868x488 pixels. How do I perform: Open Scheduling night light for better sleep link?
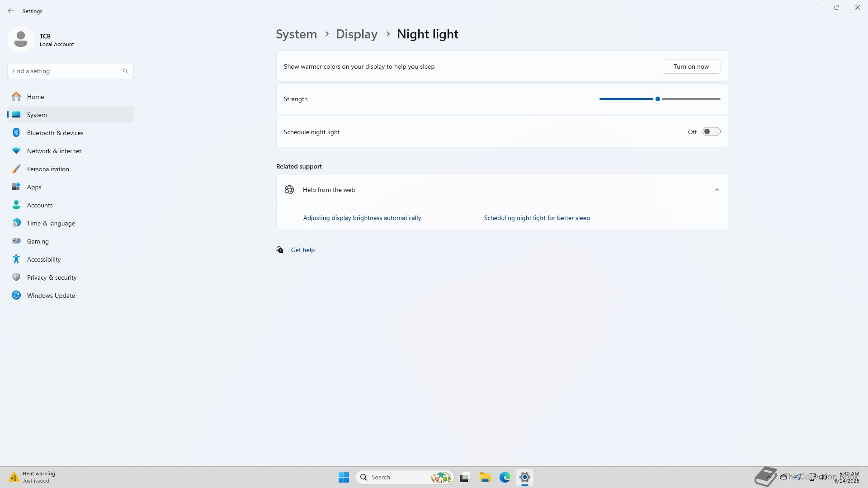click(x=537, y=218)
